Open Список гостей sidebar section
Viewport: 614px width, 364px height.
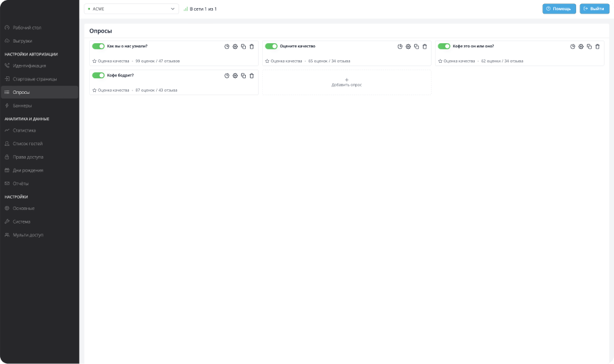click(x=27, y=144)
